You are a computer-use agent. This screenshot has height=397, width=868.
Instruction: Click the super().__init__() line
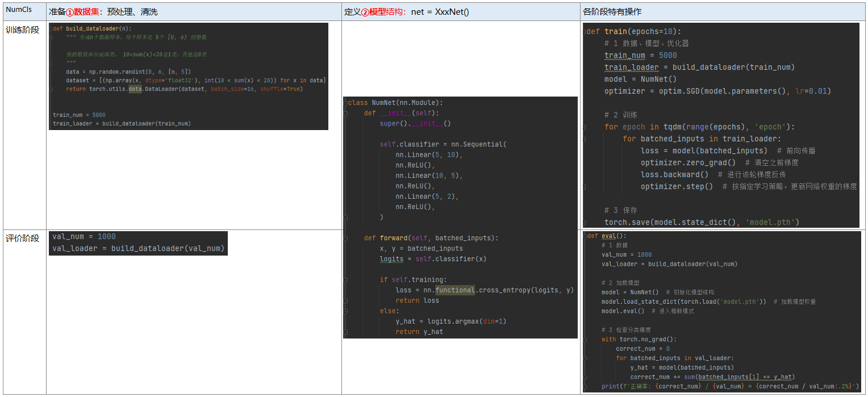click(415, 123)
